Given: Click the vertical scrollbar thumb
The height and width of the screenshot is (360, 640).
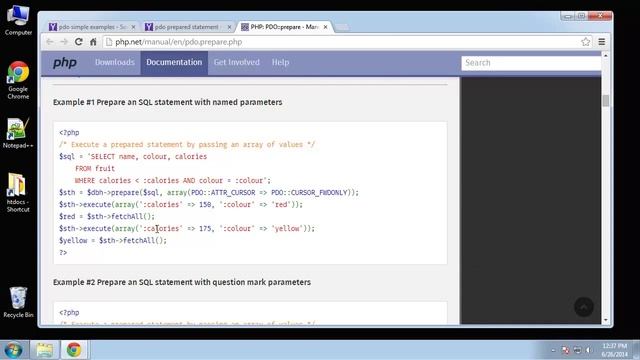Looking at the screenshot, I should point(606,100).
